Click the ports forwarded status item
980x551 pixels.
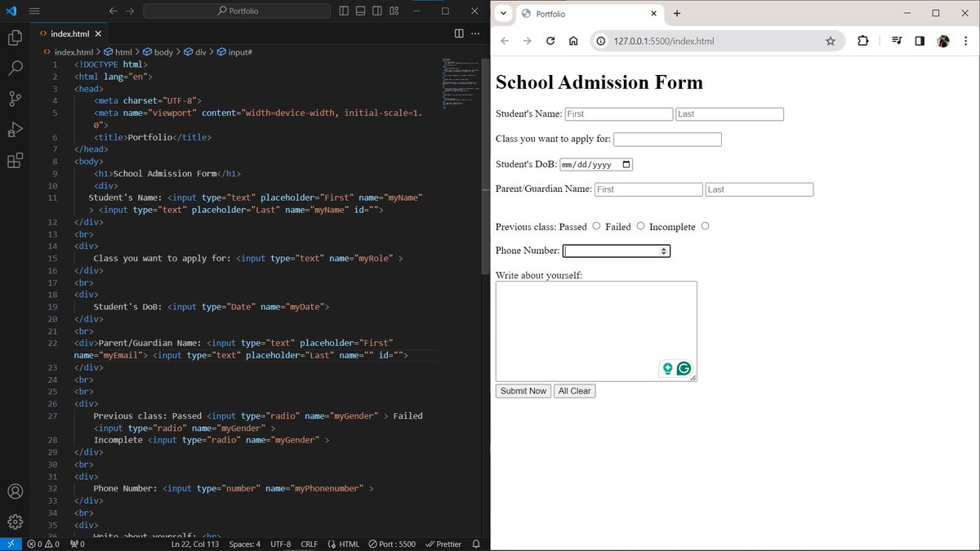pos(78,544)
